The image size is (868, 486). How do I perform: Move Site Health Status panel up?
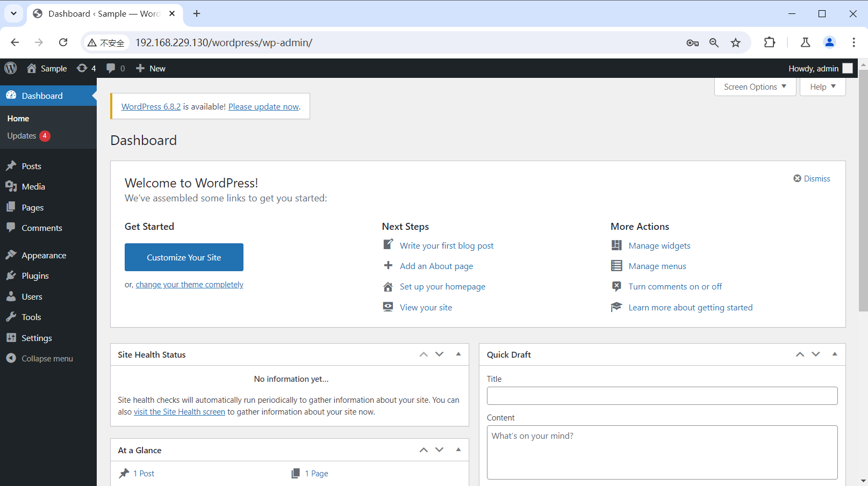click(x=424, y=354)
